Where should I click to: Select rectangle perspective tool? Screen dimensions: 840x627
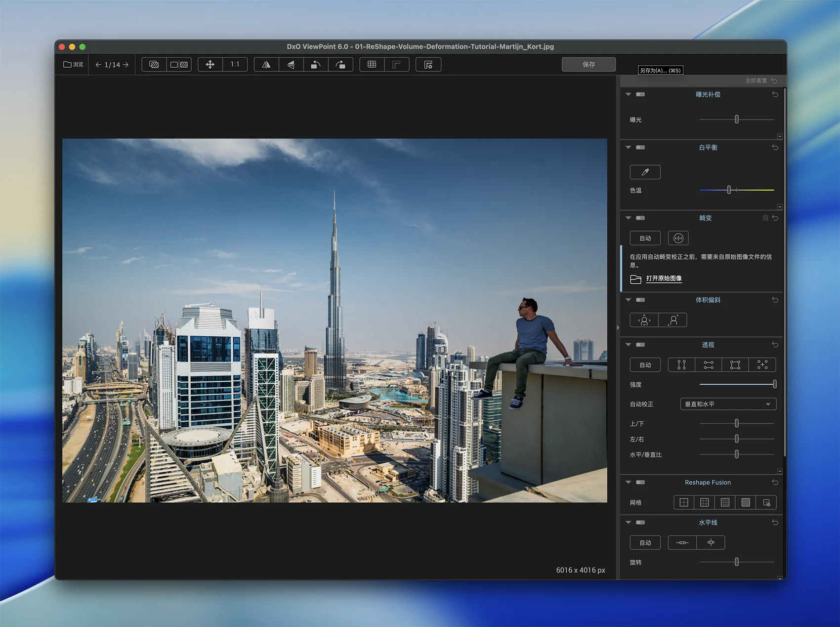pos(735,365)
